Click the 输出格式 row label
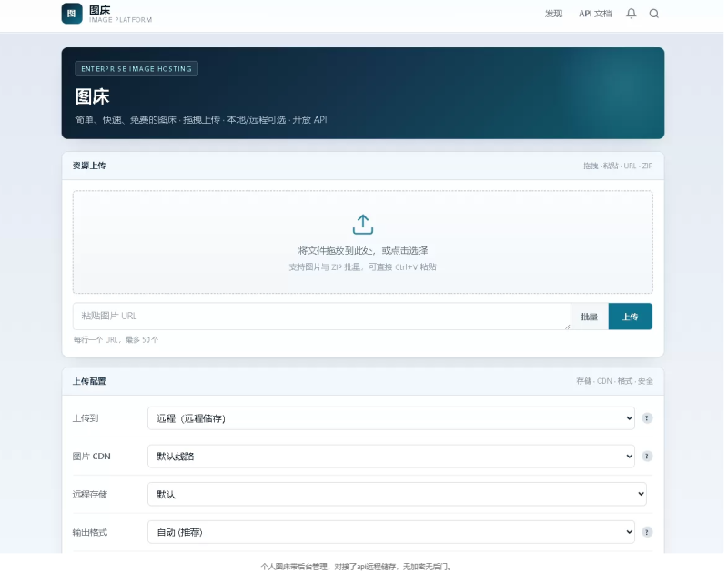 (89, 532)
